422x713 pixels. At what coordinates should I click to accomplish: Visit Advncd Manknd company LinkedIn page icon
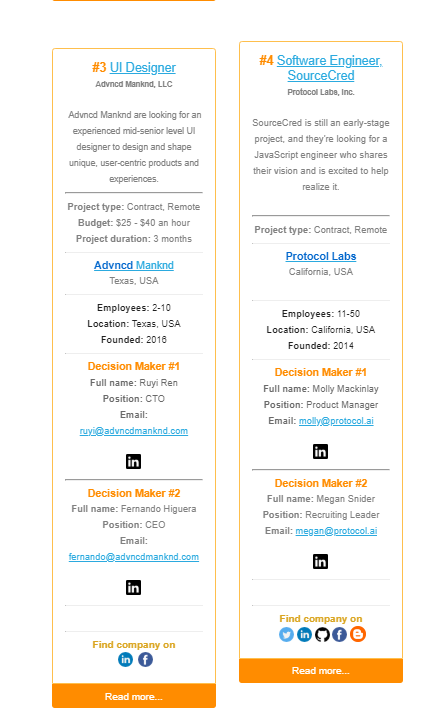pyautogui.click(x=126, y=659)
